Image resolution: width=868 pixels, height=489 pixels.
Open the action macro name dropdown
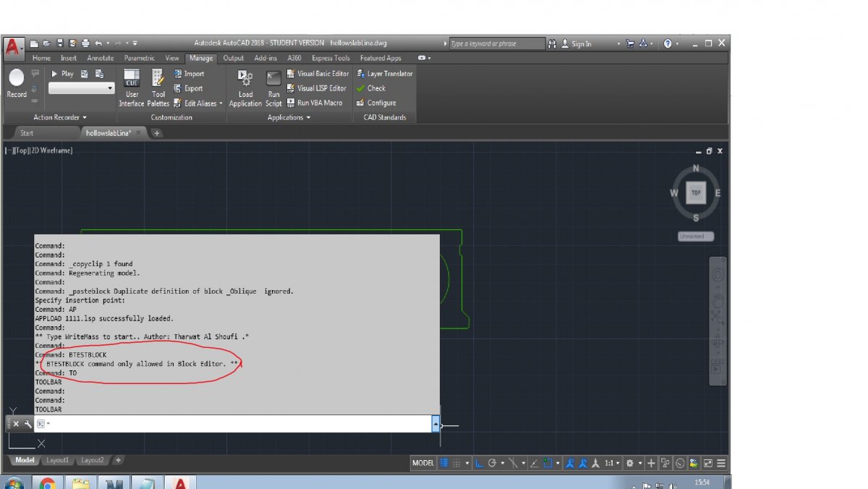coord(82,88)
